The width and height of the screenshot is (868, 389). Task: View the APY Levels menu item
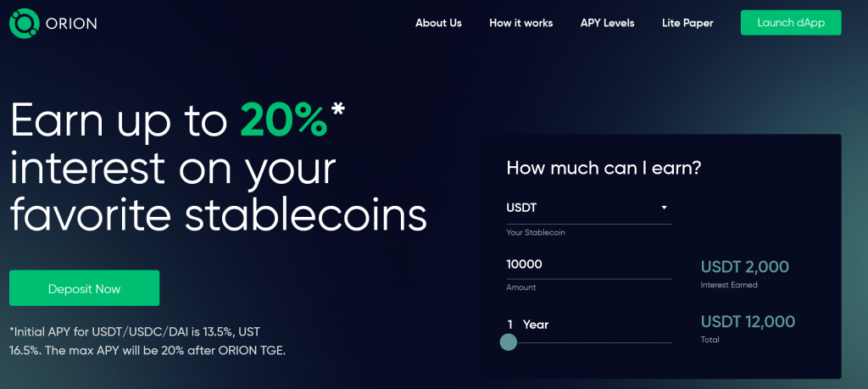pos(607,23)
